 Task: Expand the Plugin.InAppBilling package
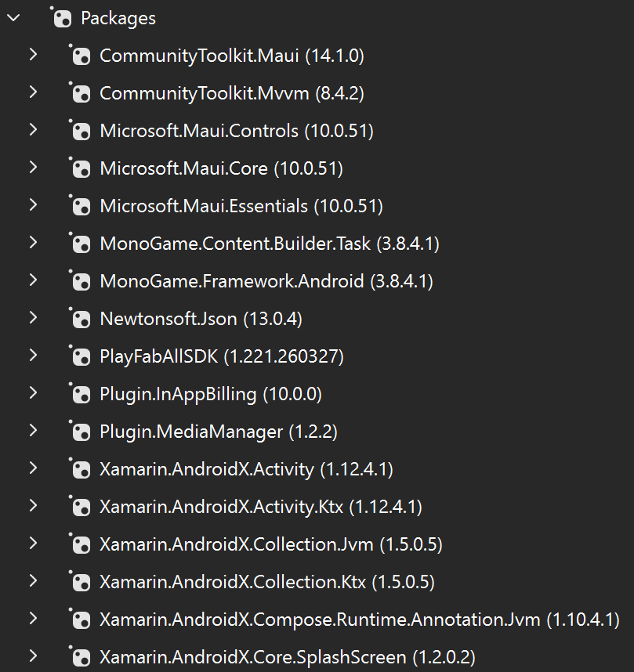tap(34, 394)
